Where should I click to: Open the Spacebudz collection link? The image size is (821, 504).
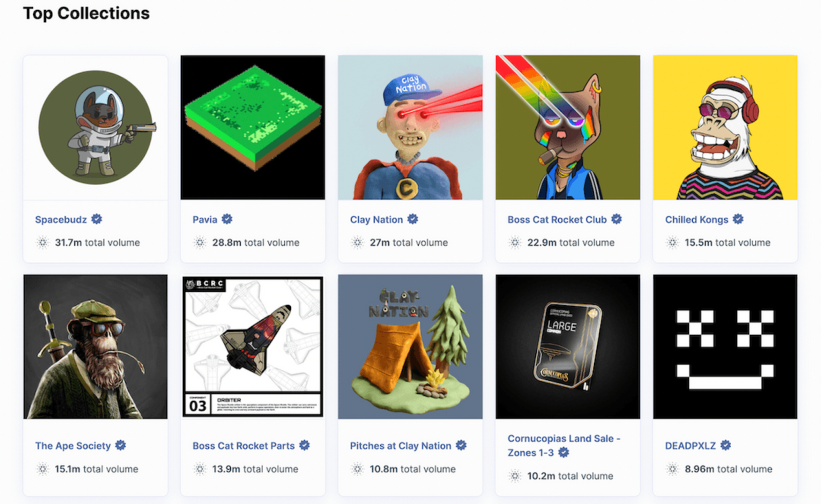(61, 219)
